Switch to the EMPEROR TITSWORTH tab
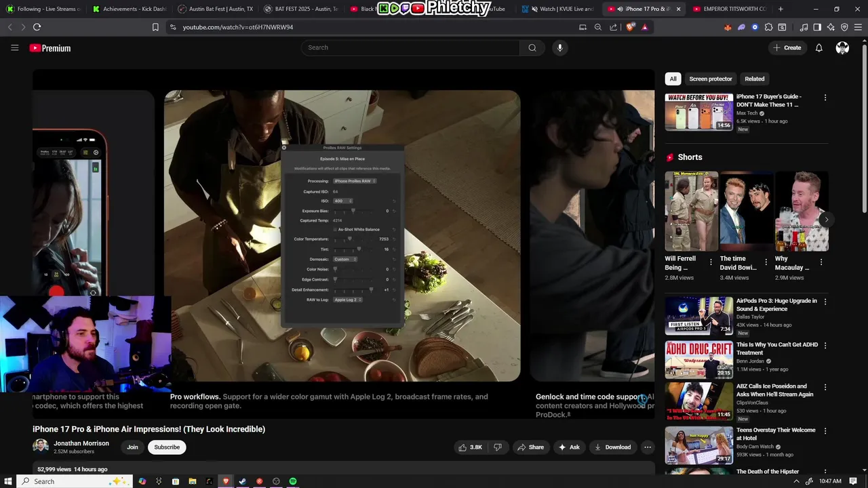Image resolution: width=868 pixels, height=488 pixels. (729, 9)
